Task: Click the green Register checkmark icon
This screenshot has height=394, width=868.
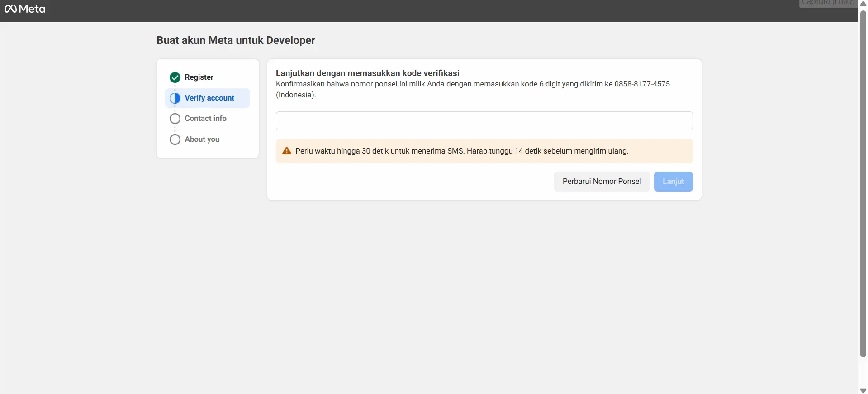Action: click(175, 77)
